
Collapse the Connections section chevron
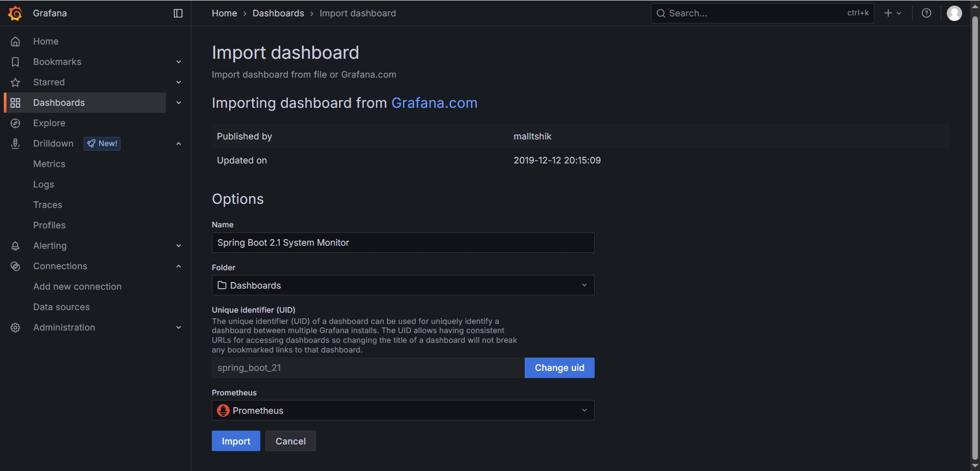pyautogui.click(x=179, y=266)
